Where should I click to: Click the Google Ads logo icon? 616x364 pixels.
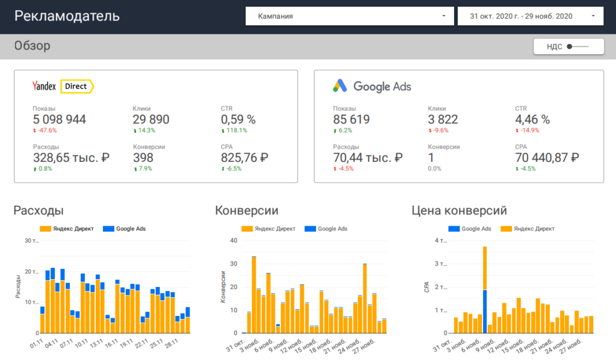pyautogui.click(x=340, y=86)
